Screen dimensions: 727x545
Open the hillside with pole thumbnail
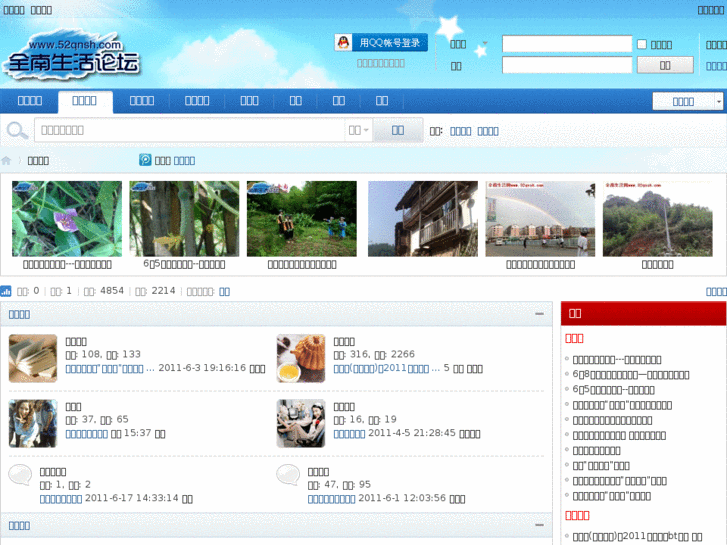coord(657,219)
